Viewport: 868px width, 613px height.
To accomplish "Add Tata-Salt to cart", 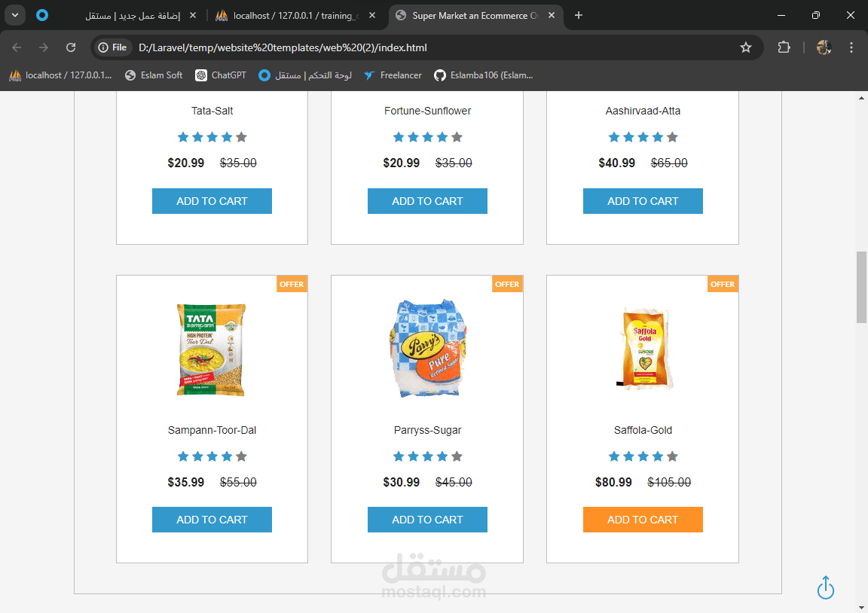I will [x=212, y=201].
